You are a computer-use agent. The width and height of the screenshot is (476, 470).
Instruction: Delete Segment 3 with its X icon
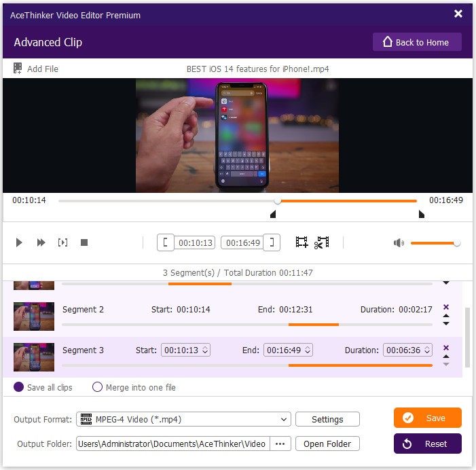(x=446, y=348)
